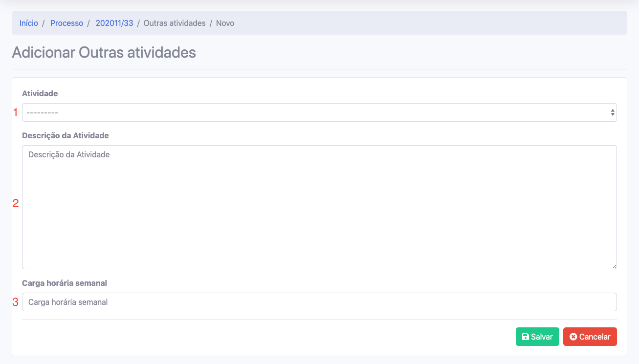Screen dimensions: 639x364
Task: Open the Processo breadcrumb link
Action: click(x=66, y=23)
